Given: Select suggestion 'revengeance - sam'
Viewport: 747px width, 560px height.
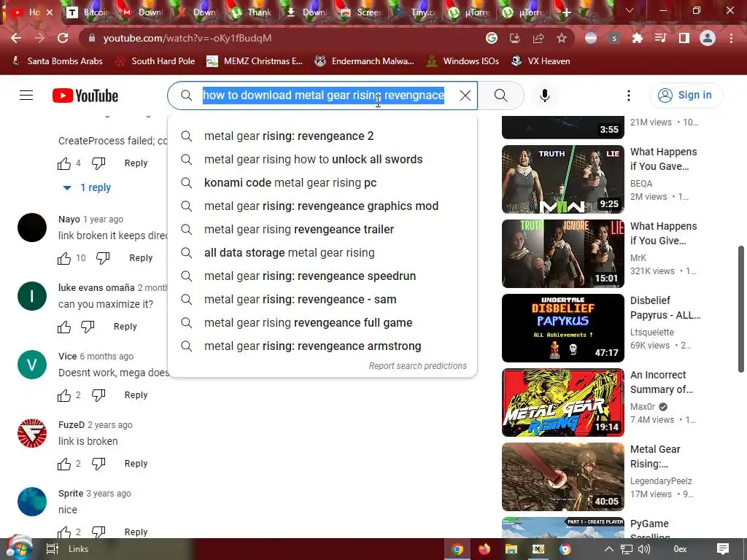Looking at the screenshot, I should 322,300.
